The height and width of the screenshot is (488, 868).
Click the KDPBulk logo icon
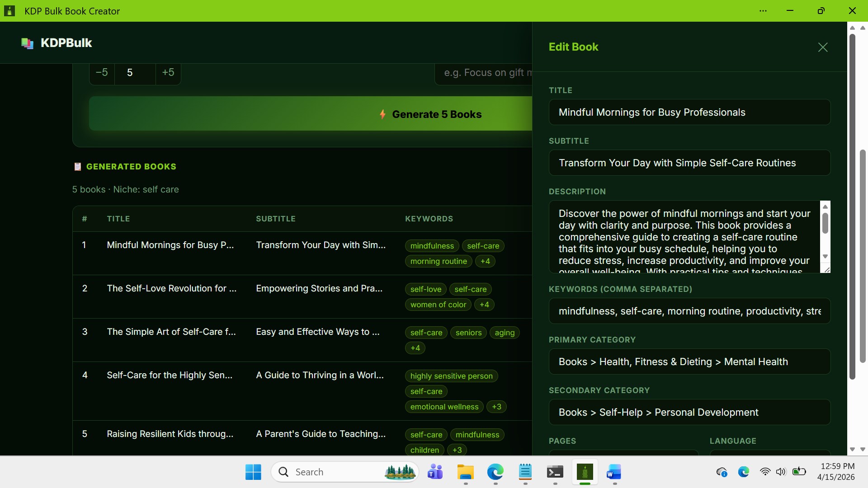point(27,43)
